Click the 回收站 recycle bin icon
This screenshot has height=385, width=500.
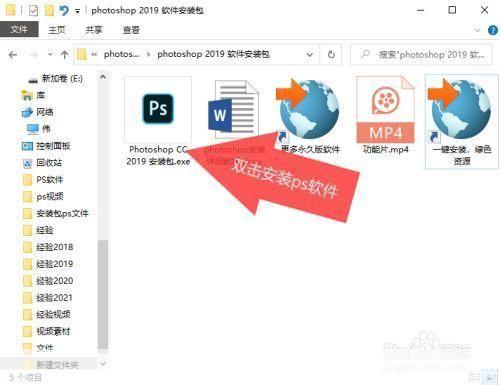coord(27,163)
